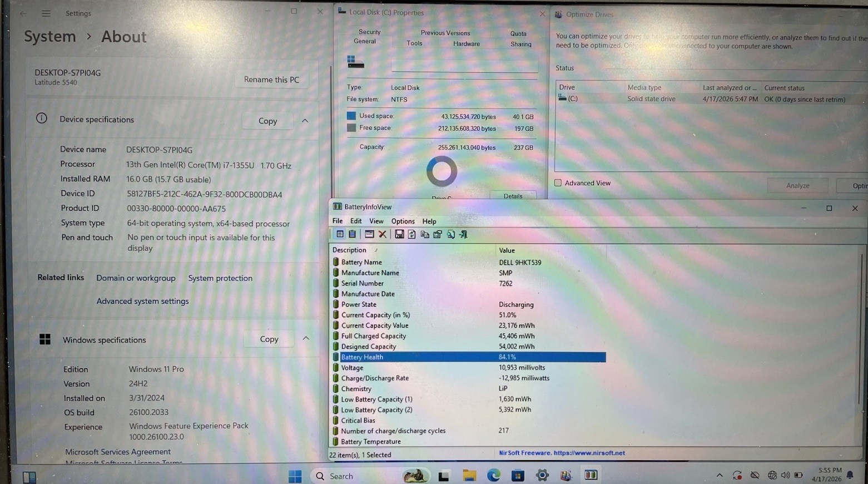Switch to the Previous Versions tab
868x484 pixels.
(x=445, y=33)
